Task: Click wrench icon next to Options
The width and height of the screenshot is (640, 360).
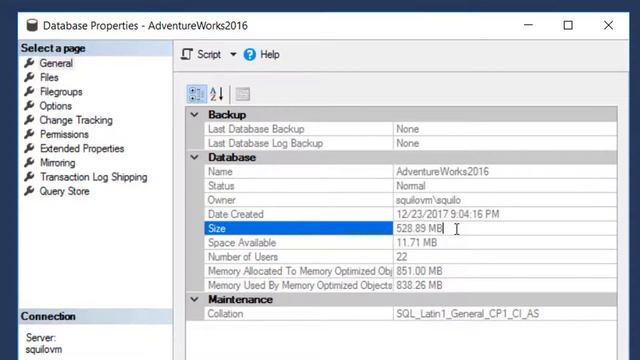Action: (29, 106)
